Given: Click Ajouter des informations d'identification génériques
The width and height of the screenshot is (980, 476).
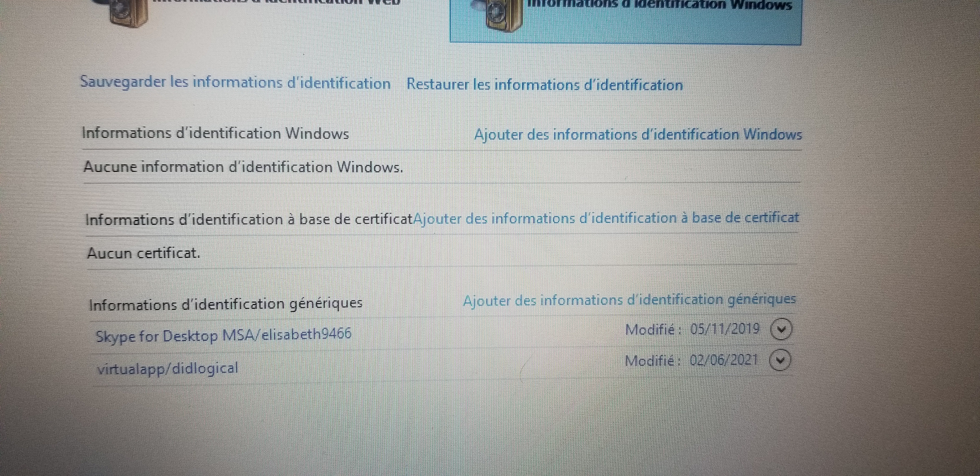Looking at the screenshot, I should 629,300.
